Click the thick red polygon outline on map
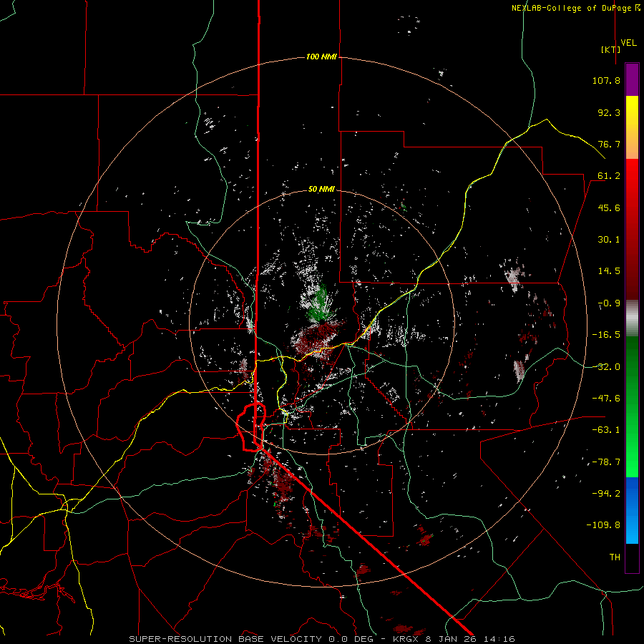Screen dimensions: 644x644 tap(251, 427)
